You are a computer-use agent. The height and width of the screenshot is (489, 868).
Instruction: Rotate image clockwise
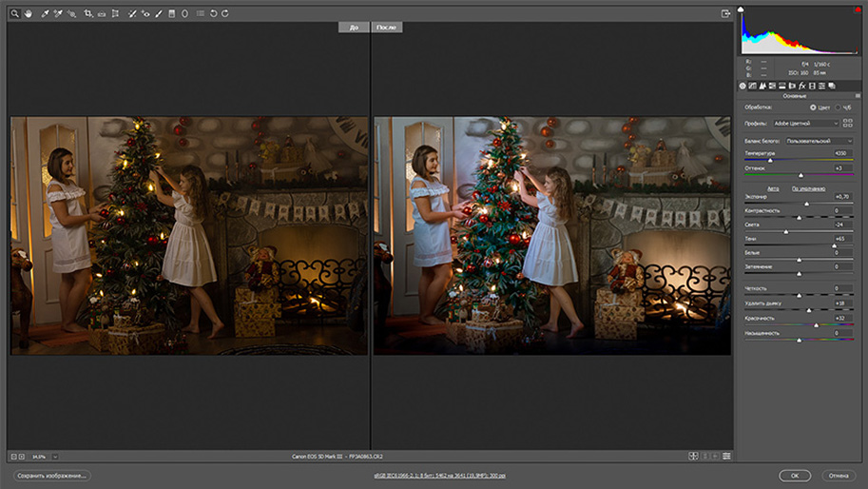tap(224, 13)
